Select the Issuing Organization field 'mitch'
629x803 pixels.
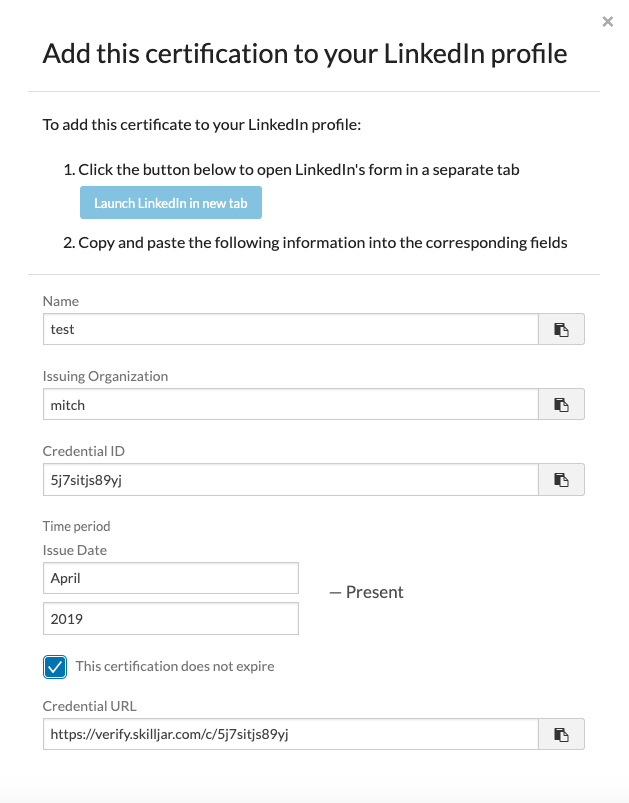(x=290, y=405)
